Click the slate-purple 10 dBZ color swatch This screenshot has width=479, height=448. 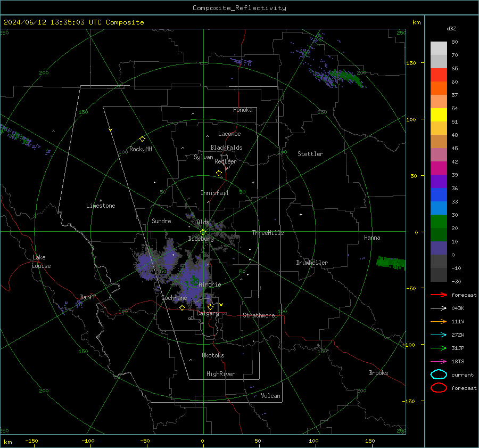point(439,248)
